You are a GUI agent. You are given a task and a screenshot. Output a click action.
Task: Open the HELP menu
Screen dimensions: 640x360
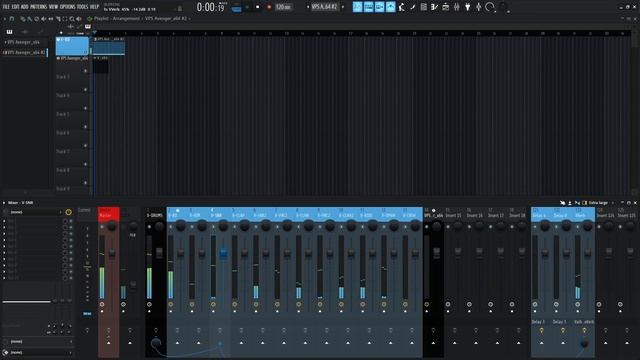coord(94,7)
